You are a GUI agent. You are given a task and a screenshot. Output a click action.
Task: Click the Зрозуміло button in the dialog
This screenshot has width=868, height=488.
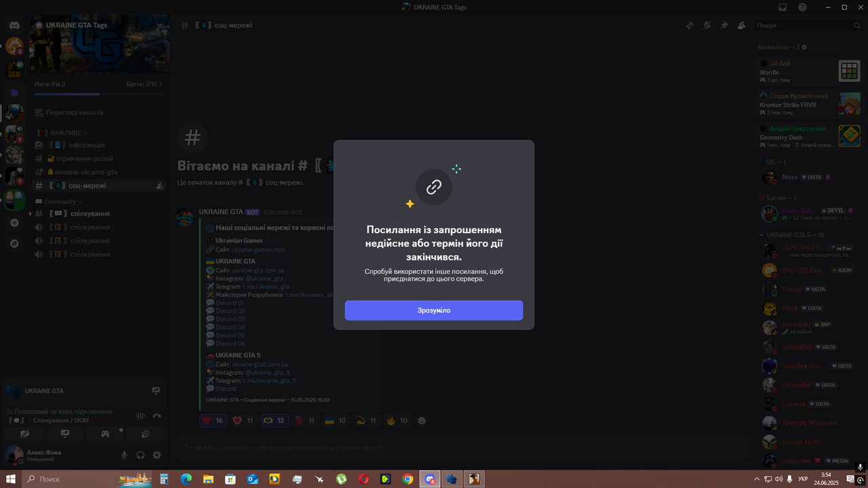pos(433,310)
